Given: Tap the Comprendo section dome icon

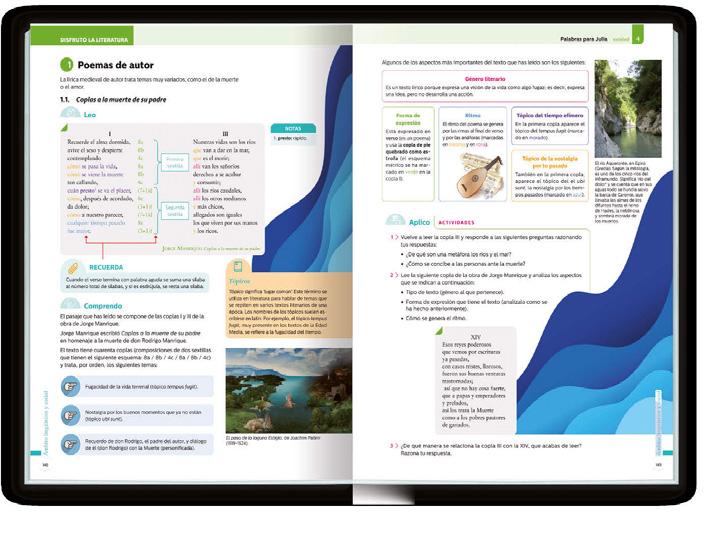Looking at the screenshot, I should (70, 303).
